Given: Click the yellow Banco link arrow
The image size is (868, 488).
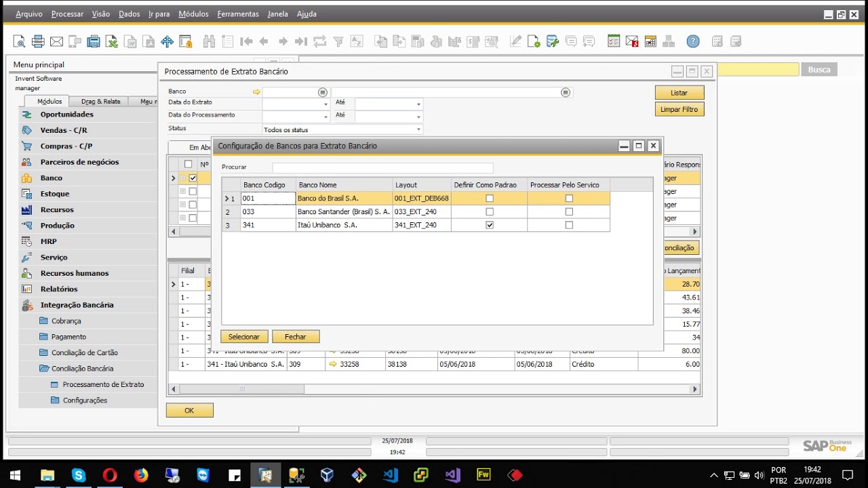Looking at the screenshot, I should pyautogui.click(x=256, y=92).
